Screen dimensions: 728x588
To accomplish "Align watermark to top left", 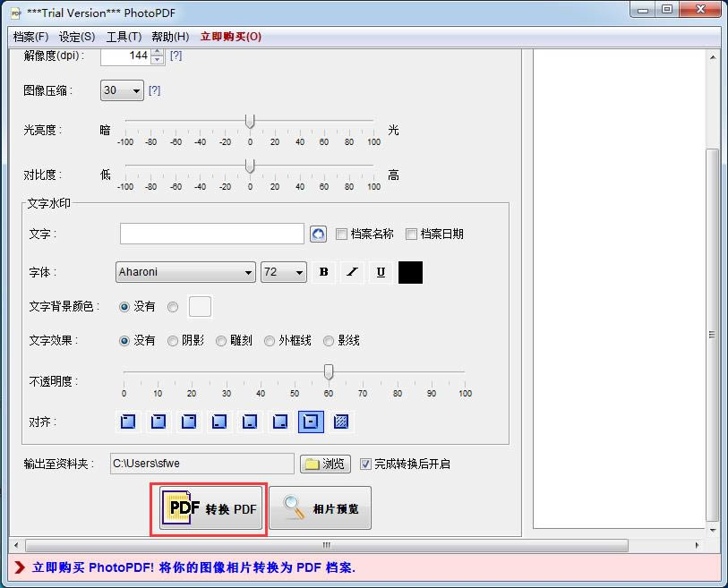I will [x=128, y=422].
